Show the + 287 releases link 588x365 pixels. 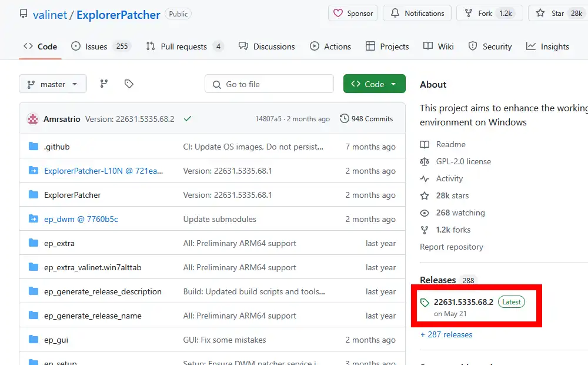pyautogui.click(x=446, y=334)
